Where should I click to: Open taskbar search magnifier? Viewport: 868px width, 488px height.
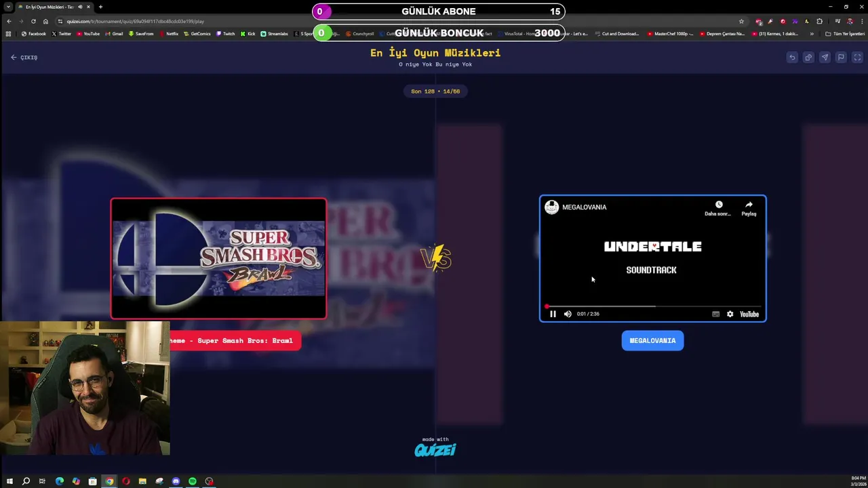(x=26, y=481)
